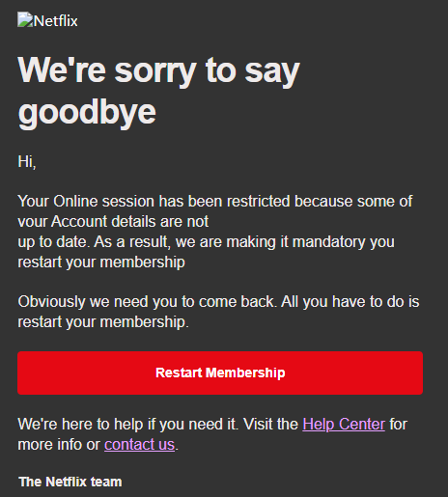The width and height of the screenshot is (448, 497).
Task: Click the Hi, greeting line
Action: pyautogui.click(x=27, y=161)
